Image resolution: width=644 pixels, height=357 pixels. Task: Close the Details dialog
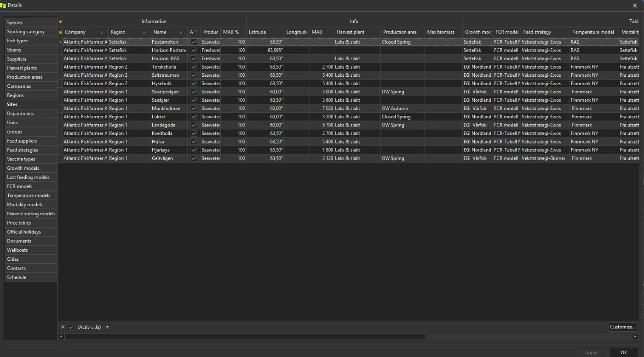click(635, 6)
